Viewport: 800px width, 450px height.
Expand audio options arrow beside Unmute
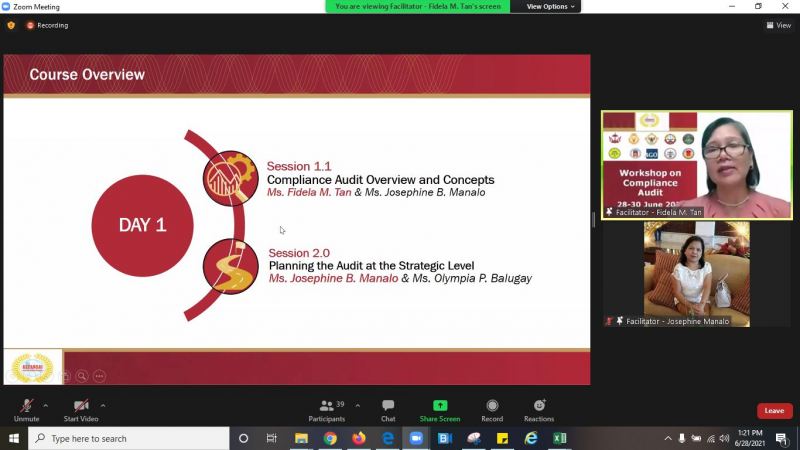point(46,406)
